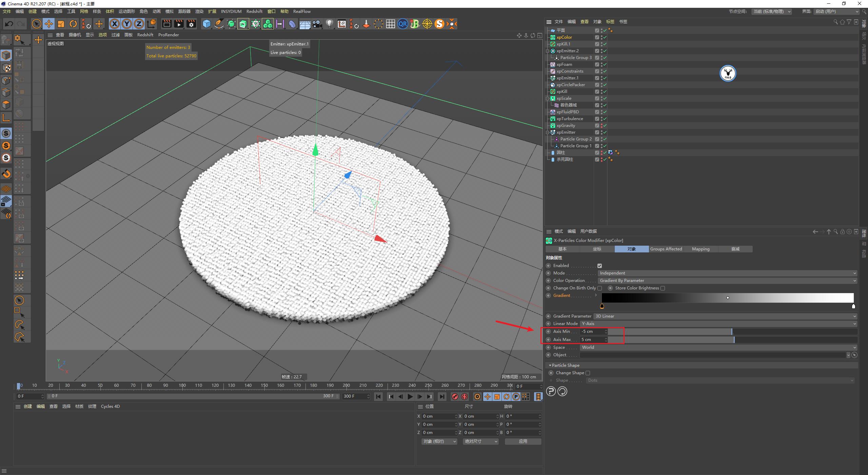Click the 应用 button in the coordinates panel

tap(523, 441)
